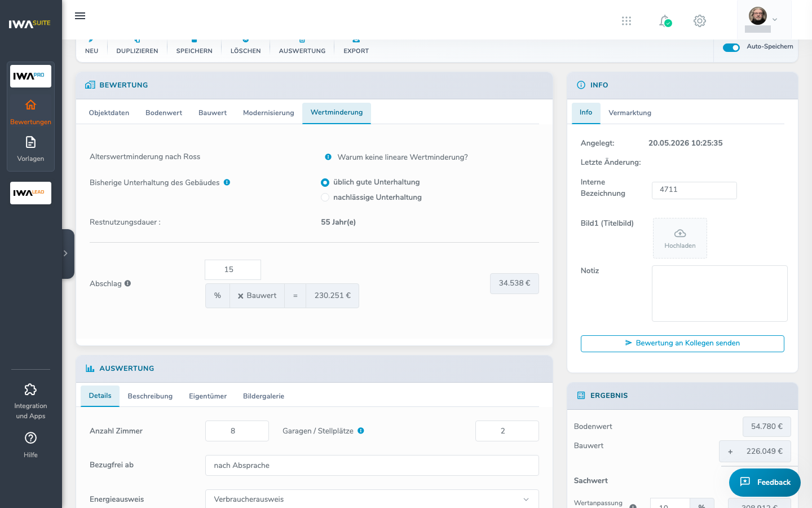Open the settings gear icon
812x508 pixels.
700,21
